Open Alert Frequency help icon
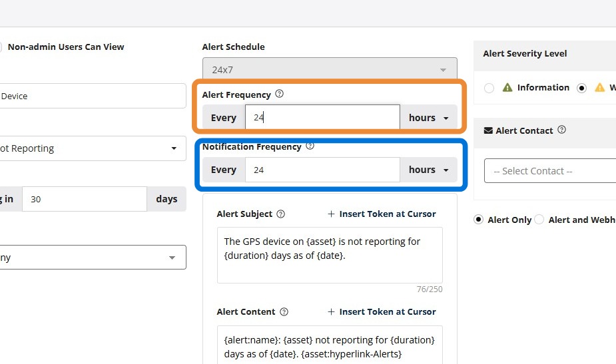Screen dimensions: 616x364 (279, 94)
